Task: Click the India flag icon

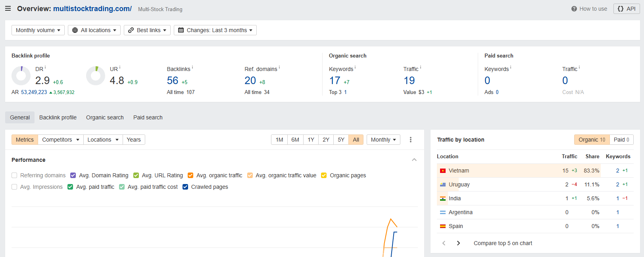Action: [443, 199]
